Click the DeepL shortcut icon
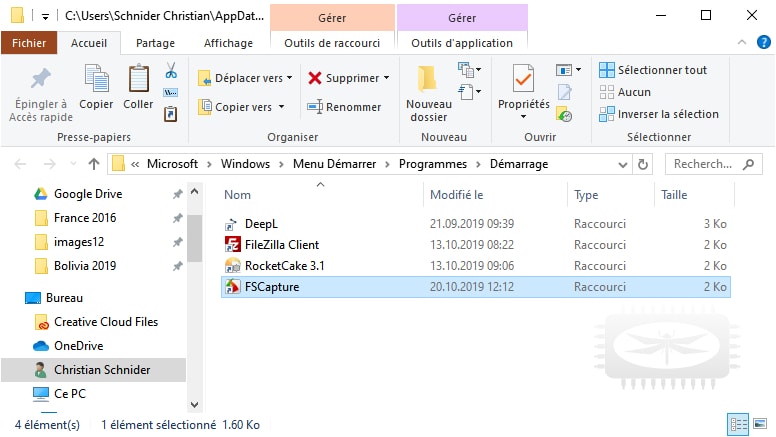Screen dimensions: 776x437 click(x=231, y=224)
